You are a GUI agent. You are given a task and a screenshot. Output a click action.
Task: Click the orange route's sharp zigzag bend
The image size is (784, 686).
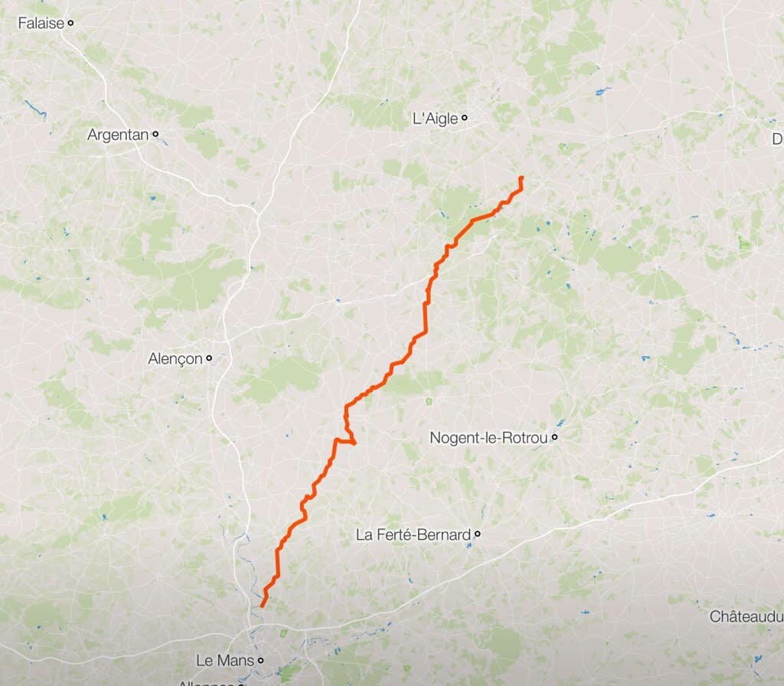pos(354,442)
